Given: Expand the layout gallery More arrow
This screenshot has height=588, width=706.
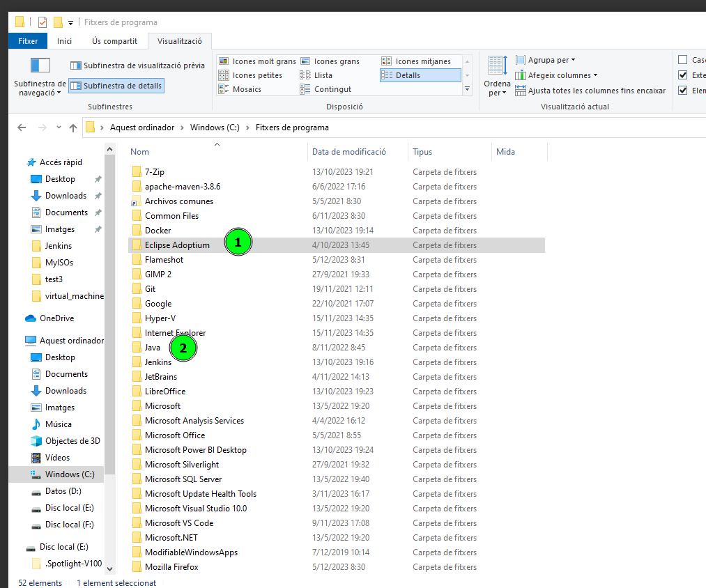Looking at the screenshot, I should pyautogui.click(x=468, y=89).
